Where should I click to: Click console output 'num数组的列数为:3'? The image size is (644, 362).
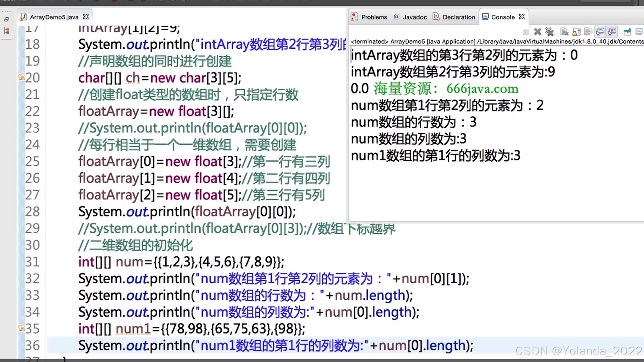click(409, 139)
